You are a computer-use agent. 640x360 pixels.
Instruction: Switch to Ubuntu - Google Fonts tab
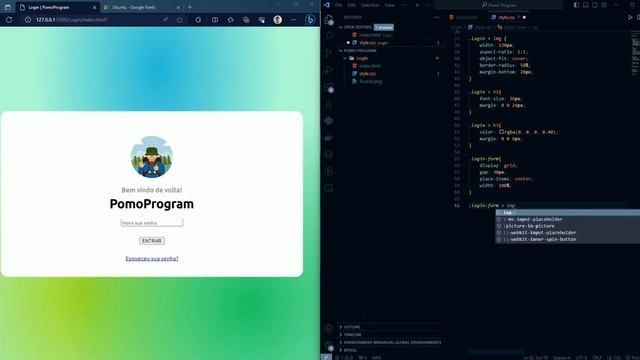141,7
